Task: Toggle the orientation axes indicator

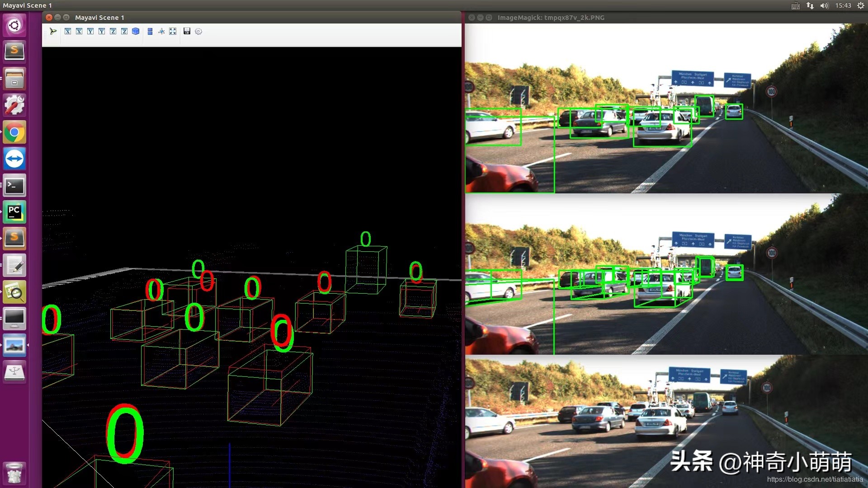Action: (161, 32)
